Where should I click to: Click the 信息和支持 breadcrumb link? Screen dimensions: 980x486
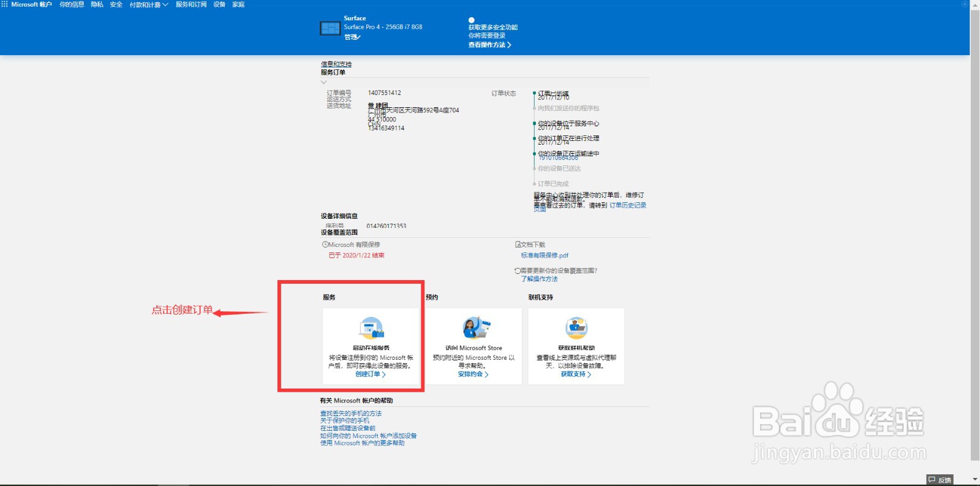[x=336, y=64]
